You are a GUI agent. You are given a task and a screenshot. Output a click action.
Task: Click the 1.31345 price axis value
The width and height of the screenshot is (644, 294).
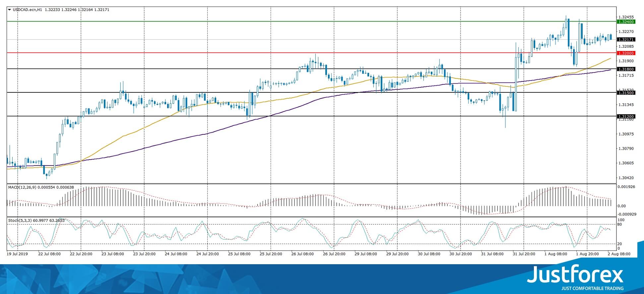[x=626, y=105]
